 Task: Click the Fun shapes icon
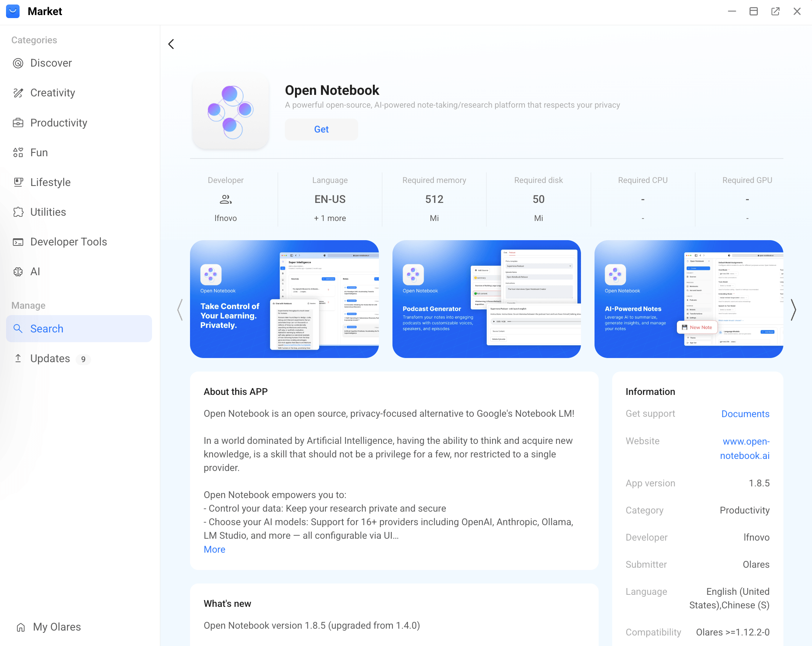click(18, 152)
